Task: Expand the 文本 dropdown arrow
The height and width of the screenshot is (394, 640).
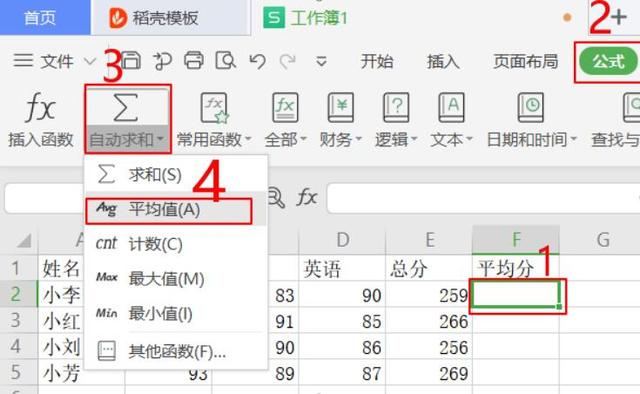Action: click(469, 140)
